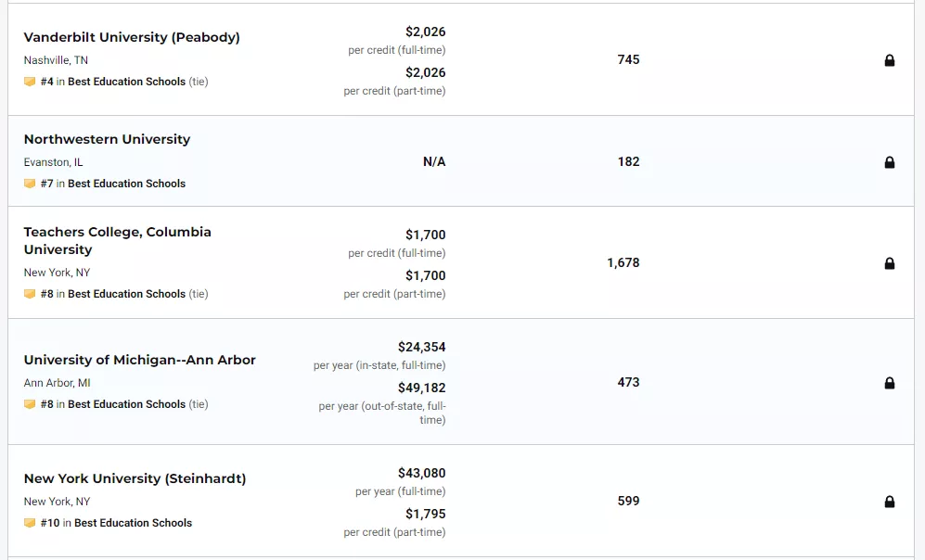Click the ranking badge icon beside Michigan's #8
925x560 pixels.
point(30,404)
